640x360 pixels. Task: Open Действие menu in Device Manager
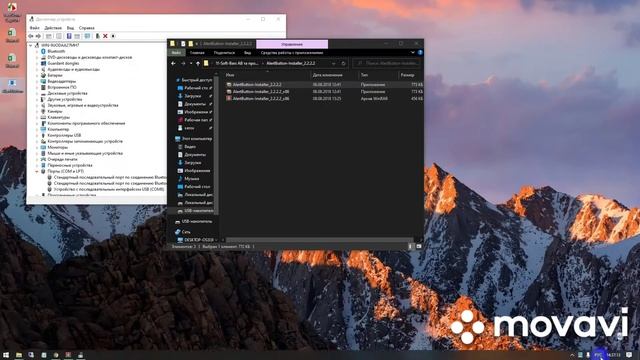[53, 28]
